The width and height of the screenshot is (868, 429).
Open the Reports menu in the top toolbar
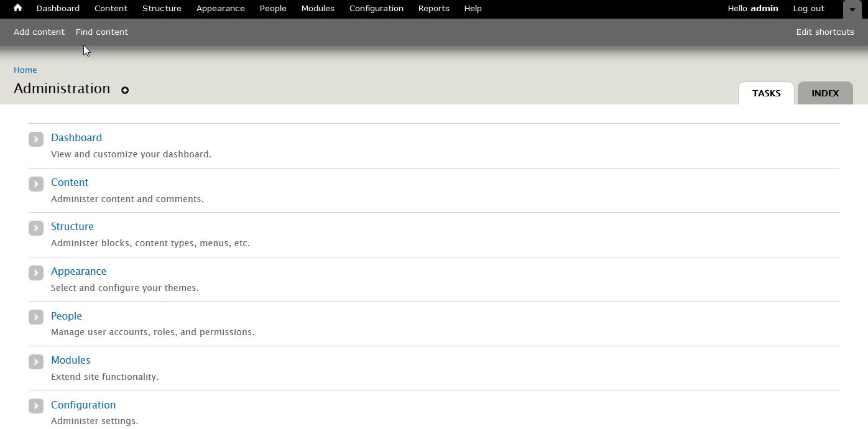point(433,9)
